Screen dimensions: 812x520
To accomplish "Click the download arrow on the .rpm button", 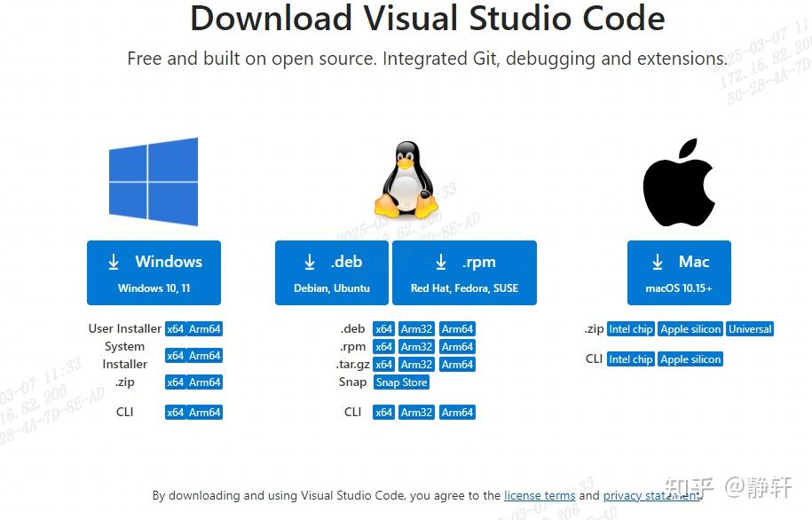I will tap(441, 261).
